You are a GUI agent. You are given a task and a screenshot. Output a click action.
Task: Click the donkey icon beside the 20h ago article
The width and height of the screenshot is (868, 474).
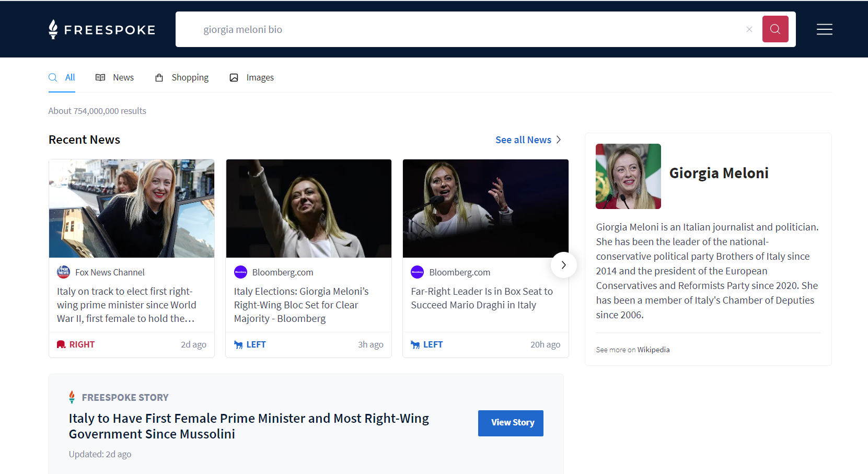coord(415,344)
